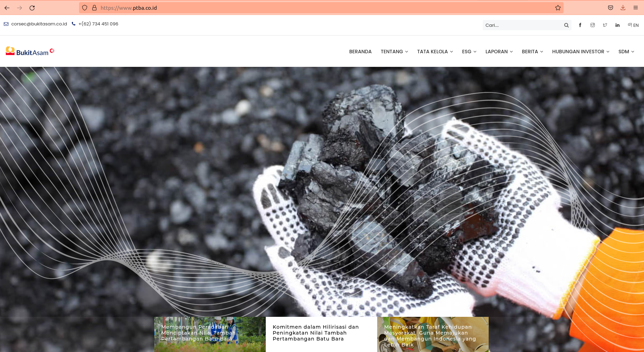
Task: Switch language to EN
Action: point(633,25)
